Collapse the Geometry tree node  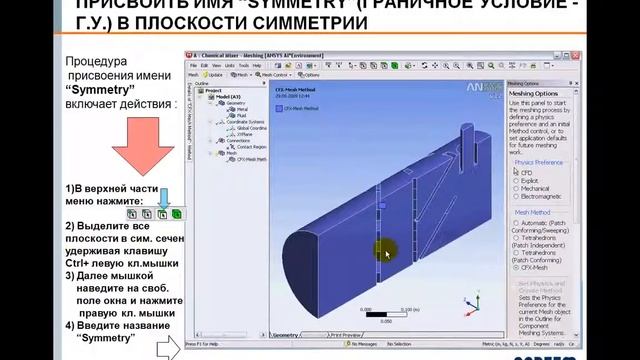[211, 103]
